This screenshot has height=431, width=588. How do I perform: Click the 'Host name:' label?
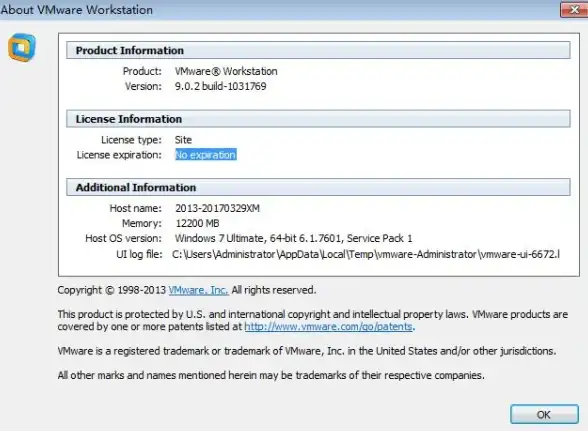pos(135,208)
